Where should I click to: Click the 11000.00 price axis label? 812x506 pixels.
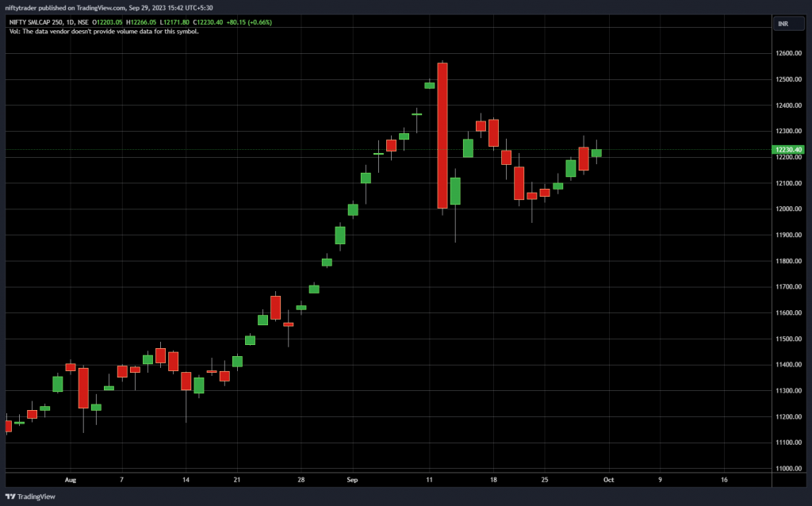pos(788,469)
